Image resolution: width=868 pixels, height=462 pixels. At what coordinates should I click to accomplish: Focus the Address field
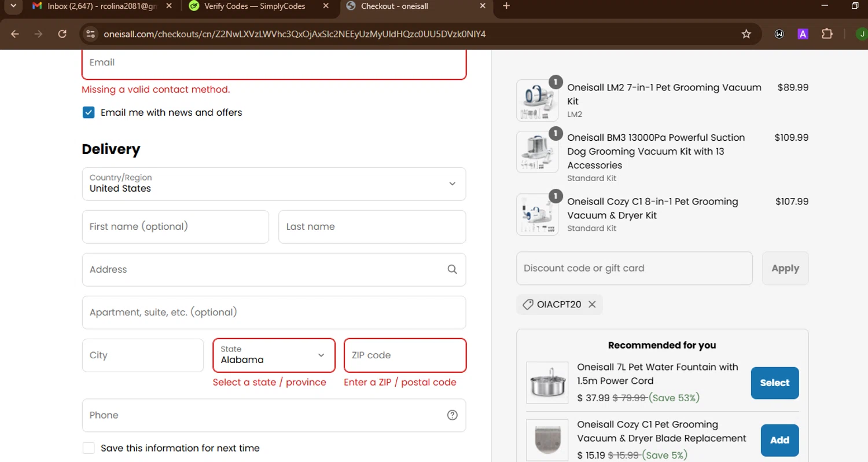click(274, 270)
